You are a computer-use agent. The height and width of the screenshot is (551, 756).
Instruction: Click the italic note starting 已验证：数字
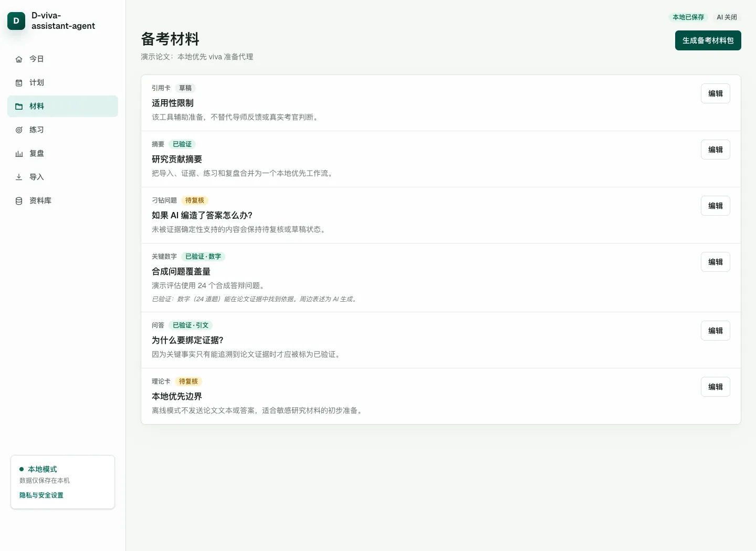click(255, 299)
